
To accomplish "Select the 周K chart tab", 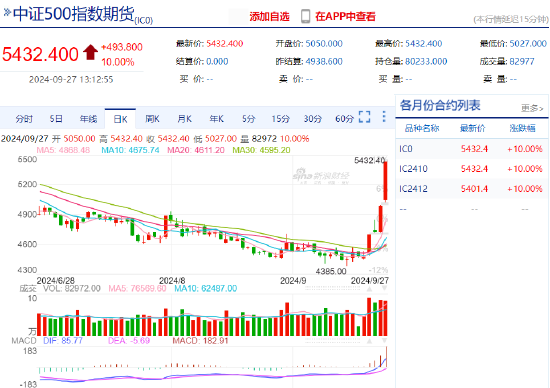I will pos(153,119).
